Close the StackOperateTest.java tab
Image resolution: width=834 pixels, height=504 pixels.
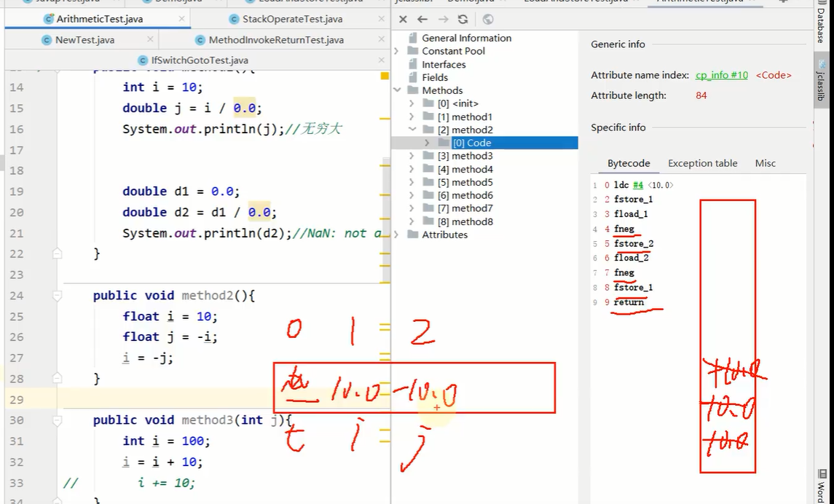(382, 19)
